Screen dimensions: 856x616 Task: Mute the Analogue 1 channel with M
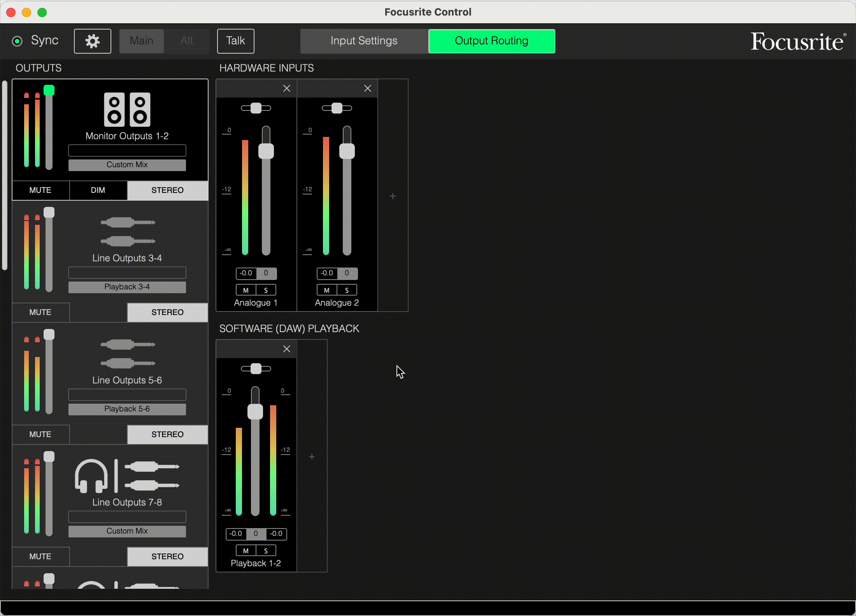pyautogui.click(x=246, y=290)
